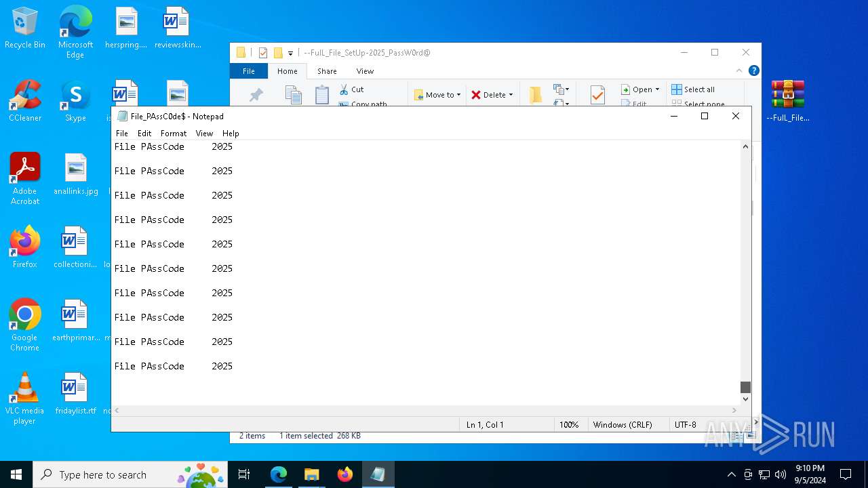This screenshot has height=488, width=868.
Task: Open File Explorer from taskbar
Action: 311,474
